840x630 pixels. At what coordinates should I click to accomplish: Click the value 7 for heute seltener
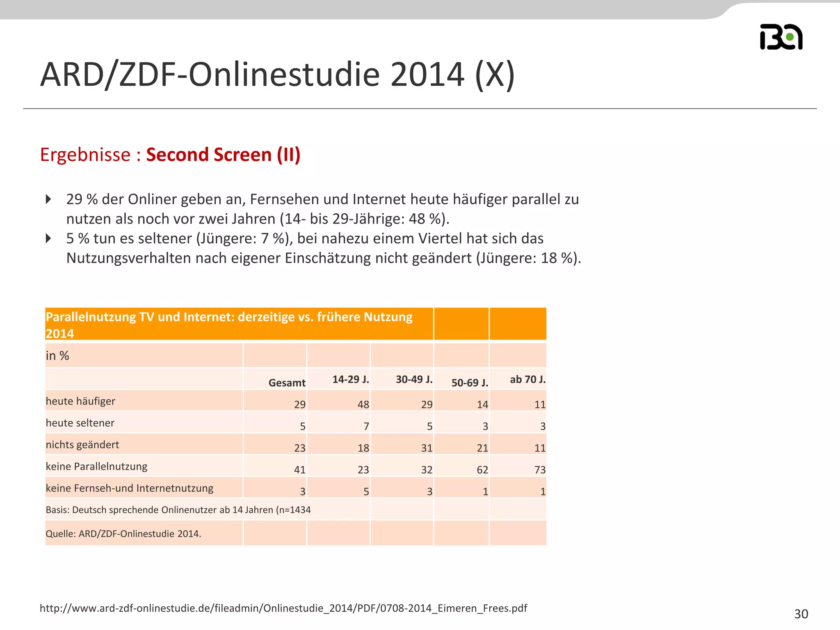click(366, 426)
